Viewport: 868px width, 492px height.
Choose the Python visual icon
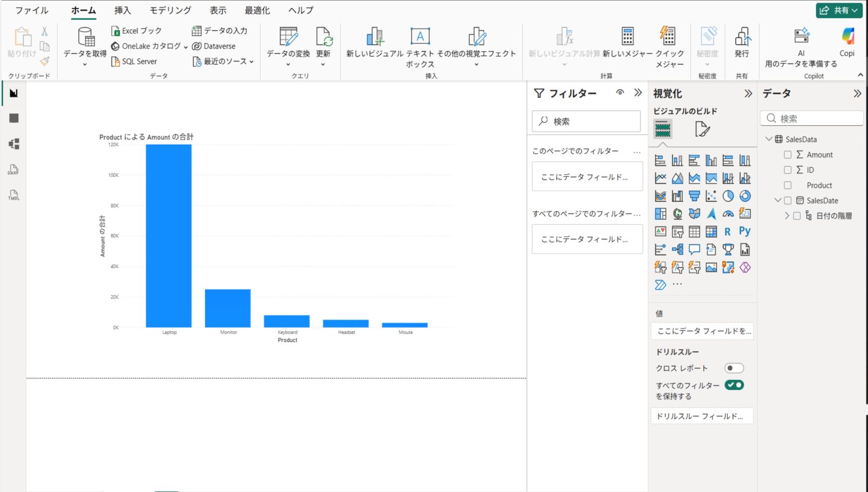coord(745,231)
